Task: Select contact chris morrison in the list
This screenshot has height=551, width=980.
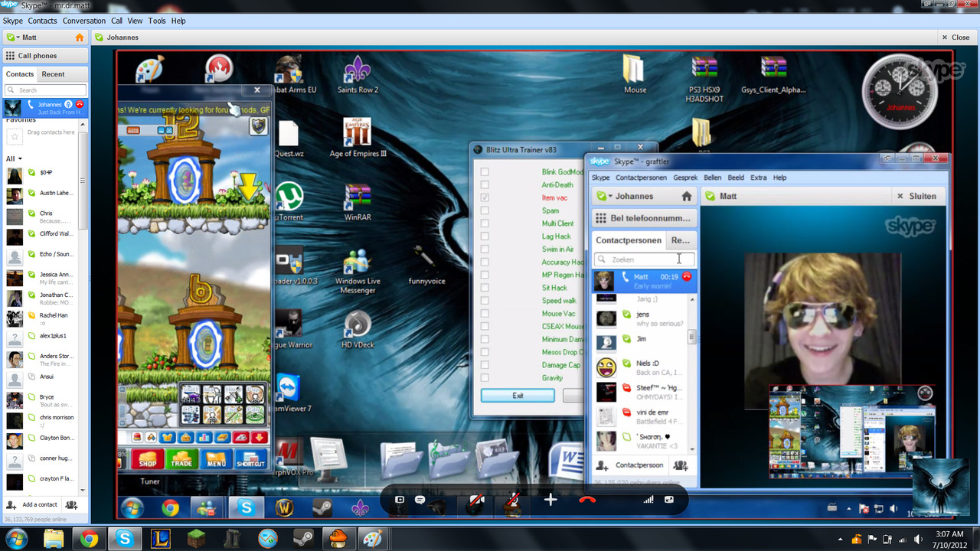Action: [x=46, y=421]
